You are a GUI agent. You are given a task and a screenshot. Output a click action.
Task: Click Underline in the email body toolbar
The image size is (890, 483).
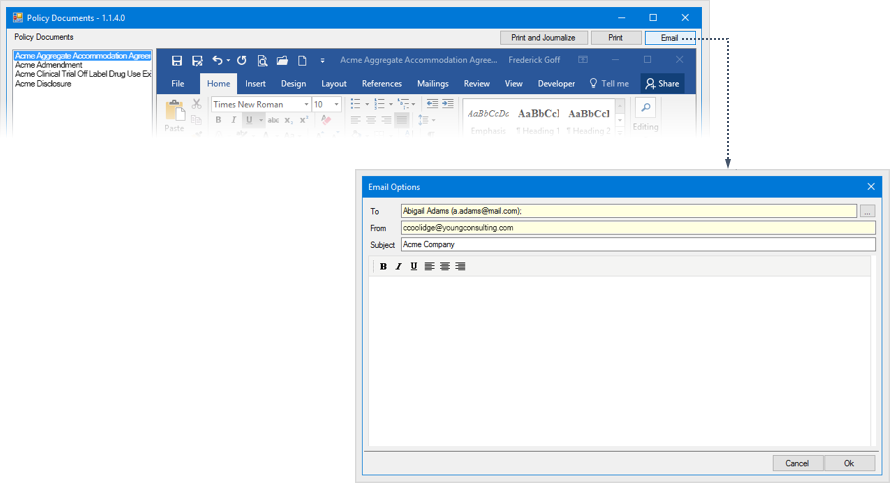pyautogui.click(x=414, y=267)
